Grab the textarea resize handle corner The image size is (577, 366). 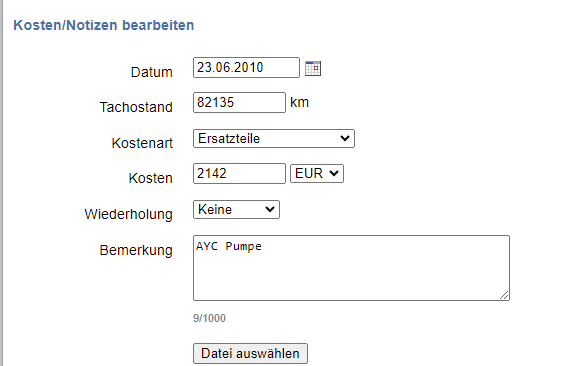tap(504, 295)
